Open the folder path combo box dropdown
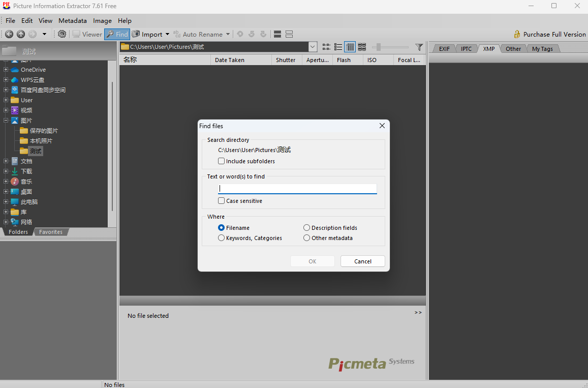The width and height of the screenshot is (588, 388). (x=313, y=47)
